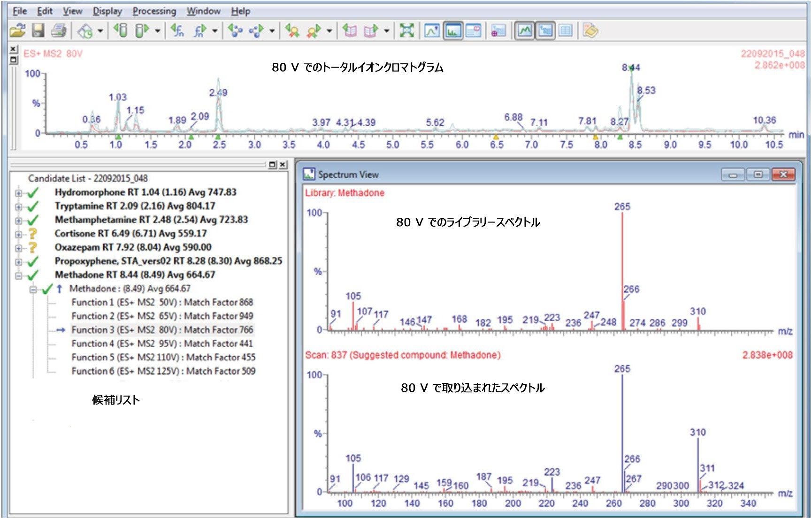
Task: Click the yellow tag label icon
Action: tap(590, 31)
